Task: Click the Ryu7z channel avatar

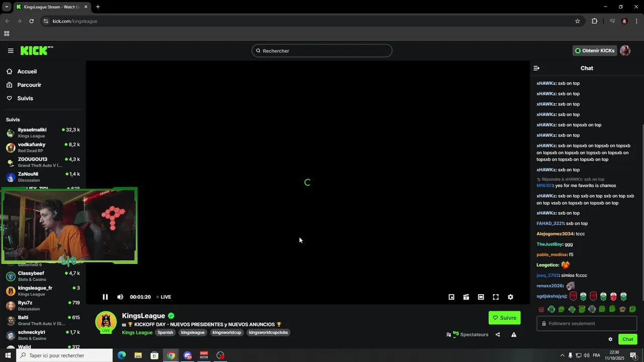Action: pos(11,306)
